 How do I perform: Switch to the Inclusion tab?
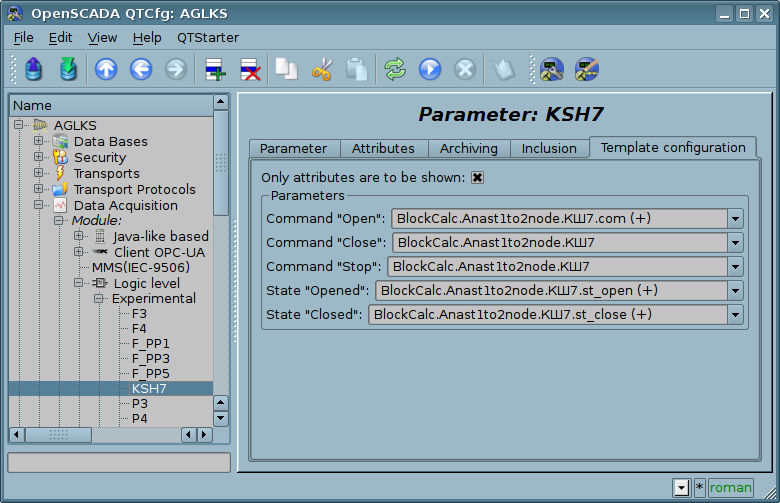tap(549, 149)
